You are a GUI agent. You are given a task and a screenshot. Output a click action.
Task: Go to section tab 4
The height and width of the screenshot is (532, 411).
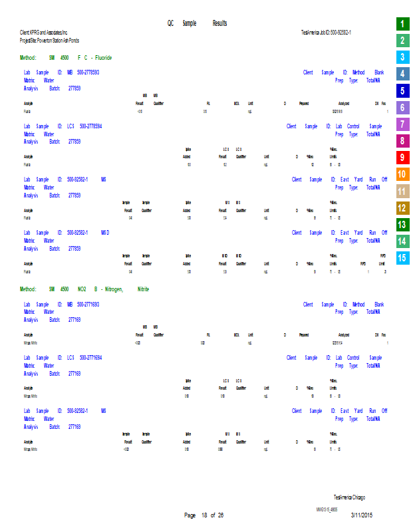[x=402, y=74]
